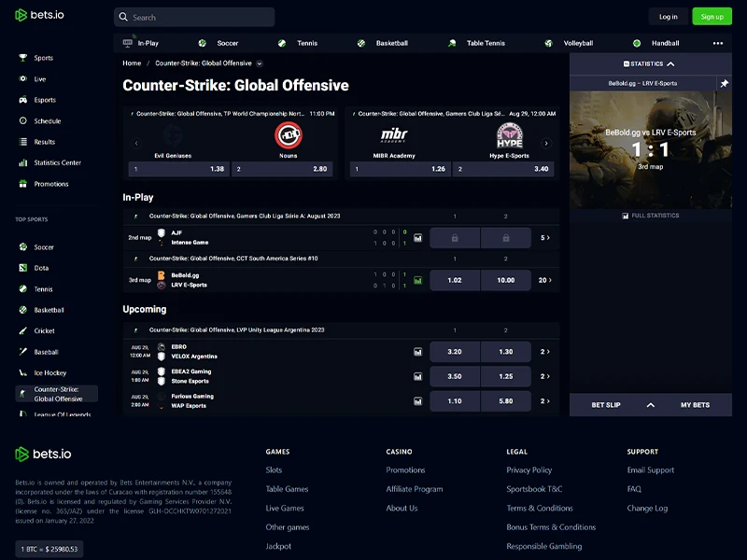The height and width of the screenshot is (560, 747).
Task: Open the Slots link in the footer
Action: click(x=274, y=470)
